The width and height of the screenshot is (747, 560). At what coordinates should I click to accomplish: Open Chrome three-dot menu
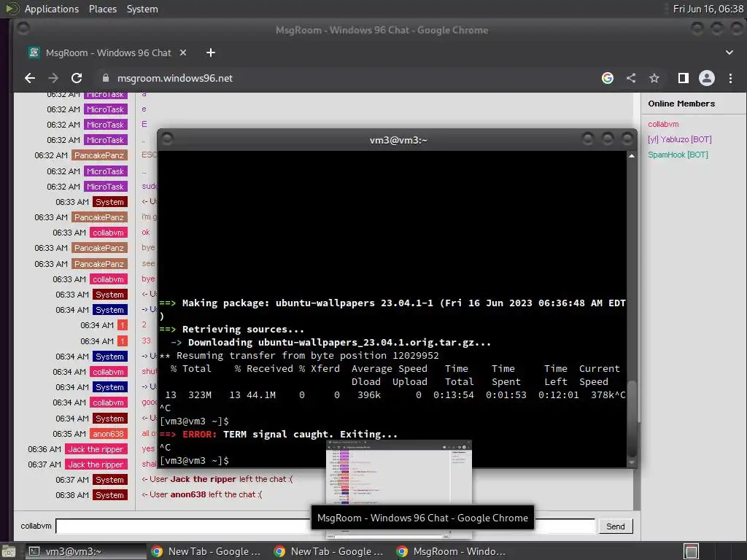730,78
